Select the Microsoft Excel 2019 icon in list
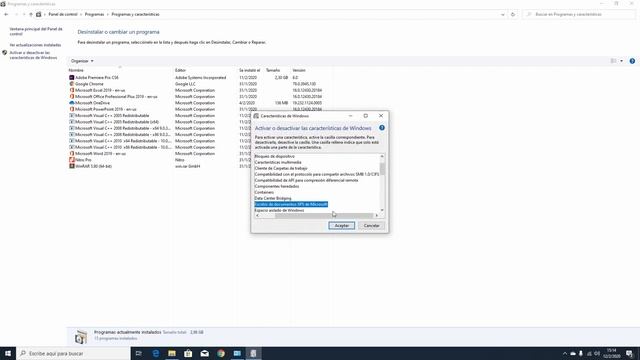640x360 pixels. point(72,90)
